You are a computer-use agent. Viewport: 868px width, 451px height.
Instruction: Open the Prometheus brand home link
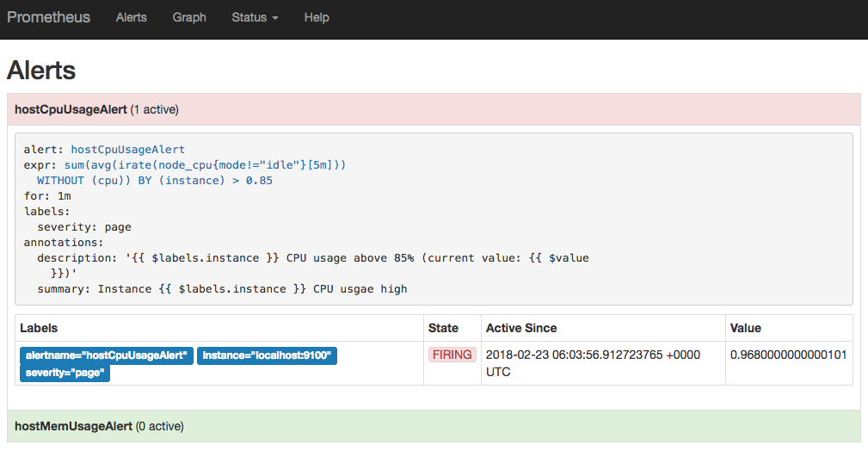pyautogui.click(x=48, y=17)
